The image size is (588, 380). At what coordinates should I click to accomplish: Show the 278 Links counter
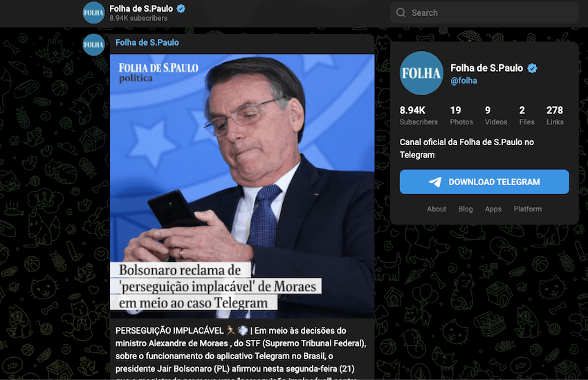pyautogui.click(x=555, y=115)
